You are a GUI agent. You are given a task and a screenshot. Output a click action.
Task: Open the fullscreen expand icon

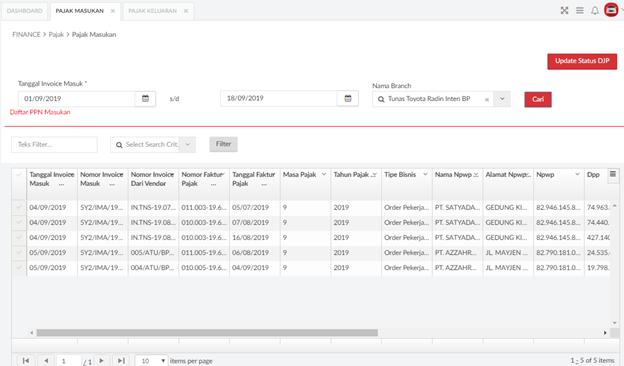pos(564,10)
